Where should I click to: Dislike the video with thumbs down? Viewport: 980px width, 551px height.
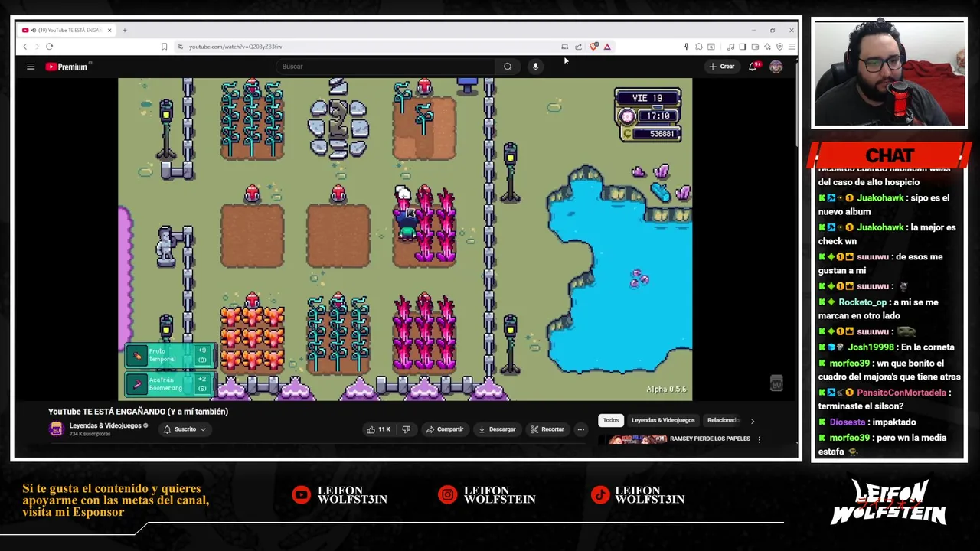407,429
